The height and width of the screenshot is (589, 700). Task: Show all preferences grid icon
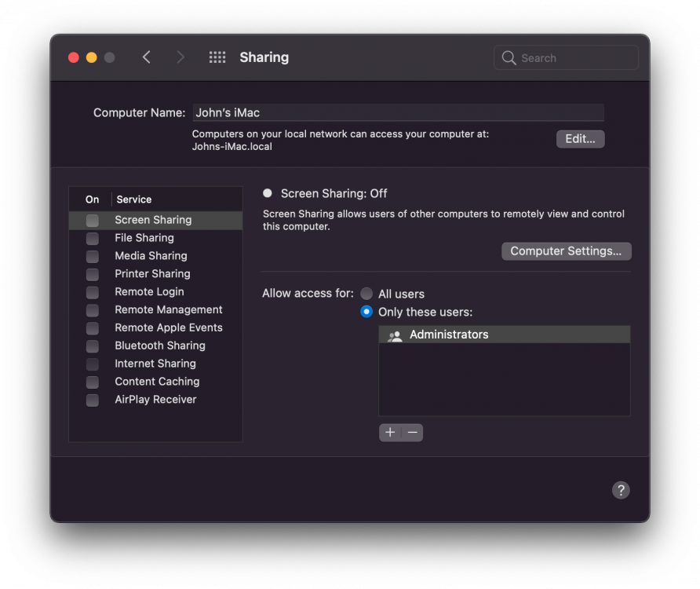tap(217, 57)
